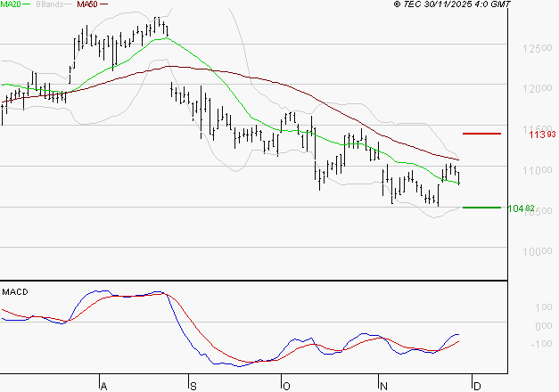Click the 12000 price axis label
The image size is (559, 392).
[538, 89]
